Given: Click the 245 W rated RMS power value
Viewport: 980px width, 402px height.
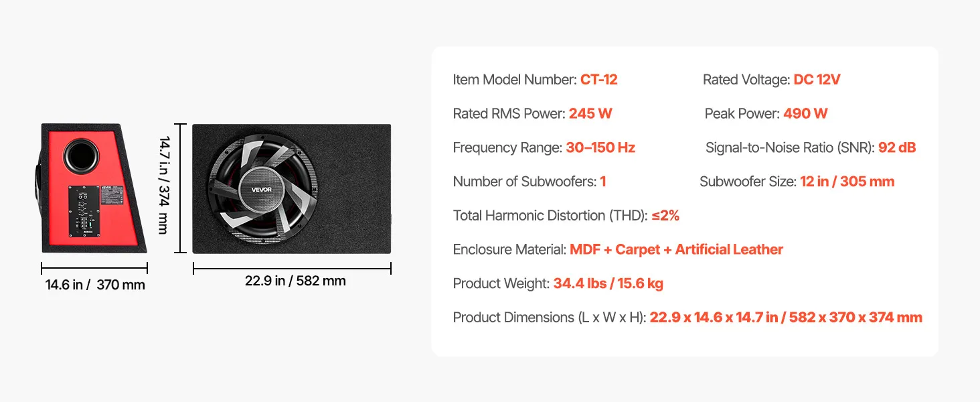Looking at the screenshot, I should 590,113.
